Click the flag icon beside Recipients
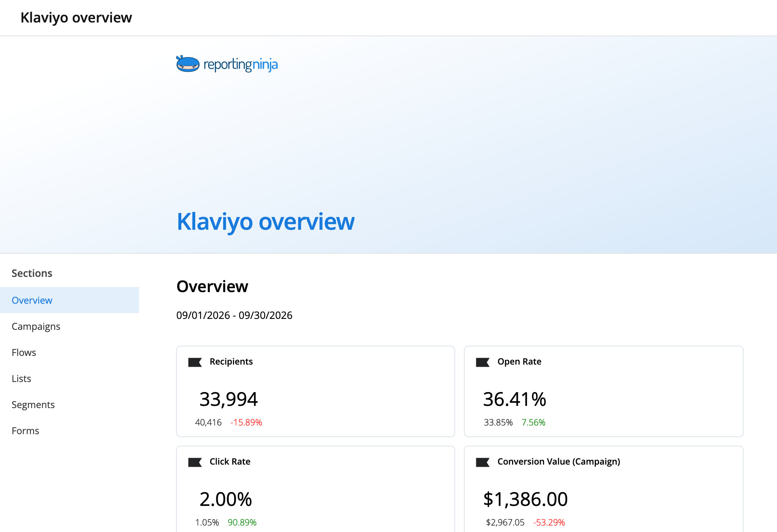Viewport: 777px width, 532px height. pyautogui.click(x=195, y=362)
